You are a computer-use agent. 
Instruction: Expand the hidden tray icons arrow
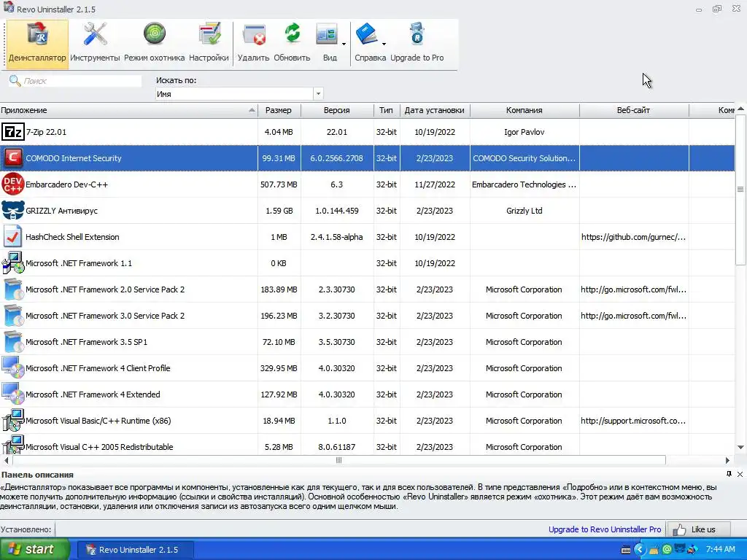(x=640, y=550)
